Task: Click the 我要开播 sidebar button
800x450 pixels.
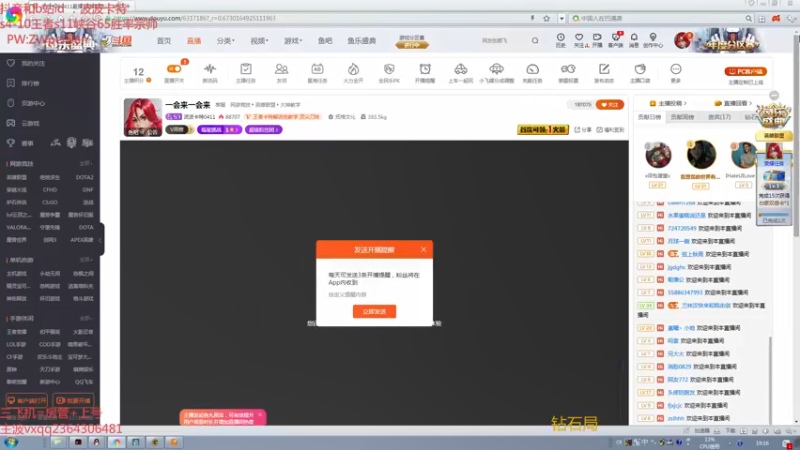Action: (73, 401)
